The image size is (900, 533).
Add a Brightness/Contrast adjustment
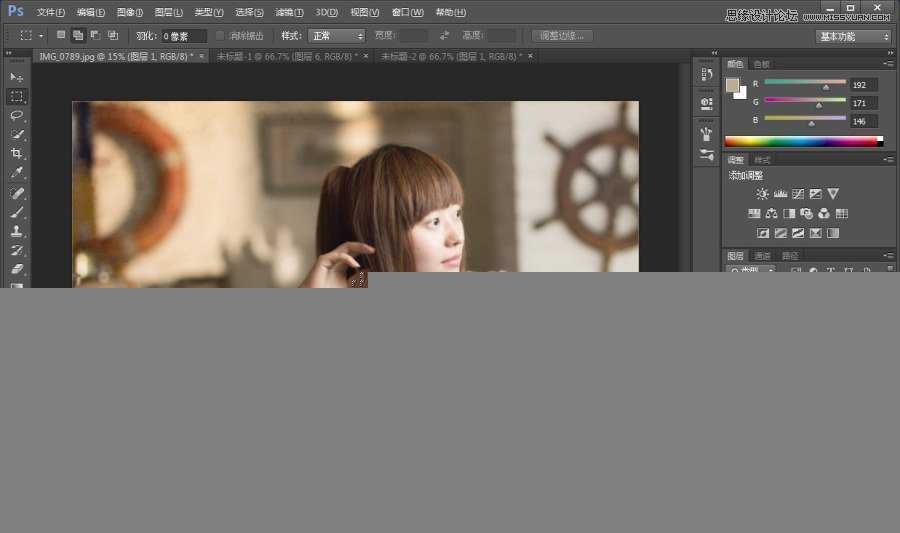point(762,194)
